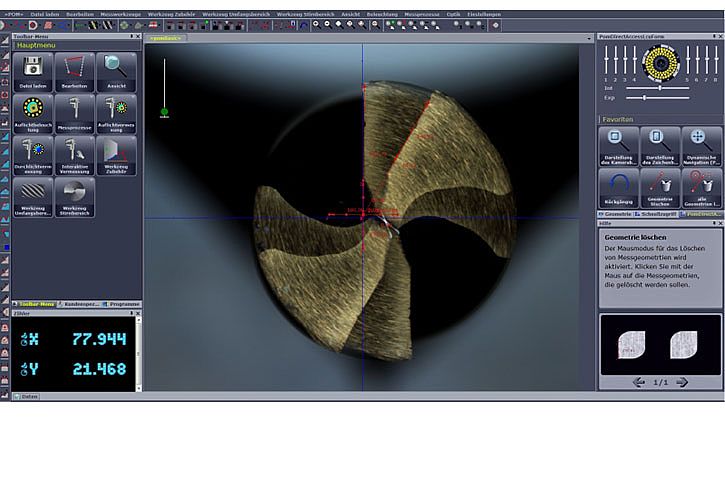Screen dimensions: 725x480
Task: Select the Bearbeiten tile
Action: [76, 72]
